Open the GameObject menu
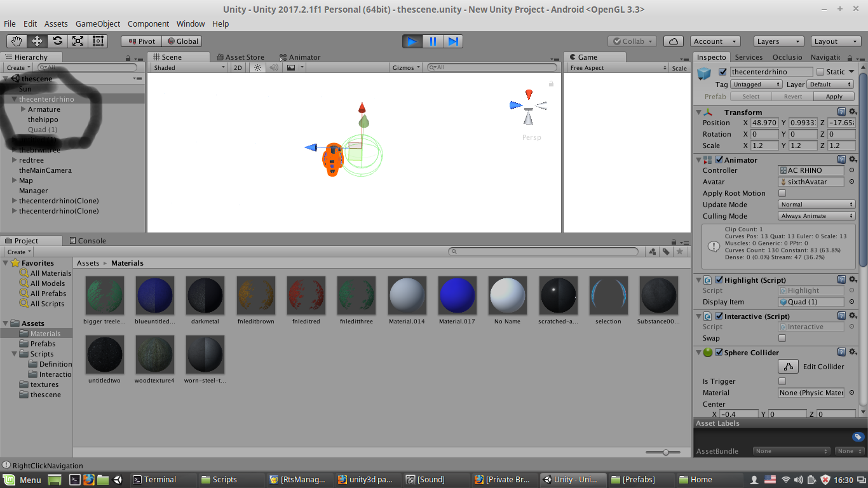 tap(98, 24)
